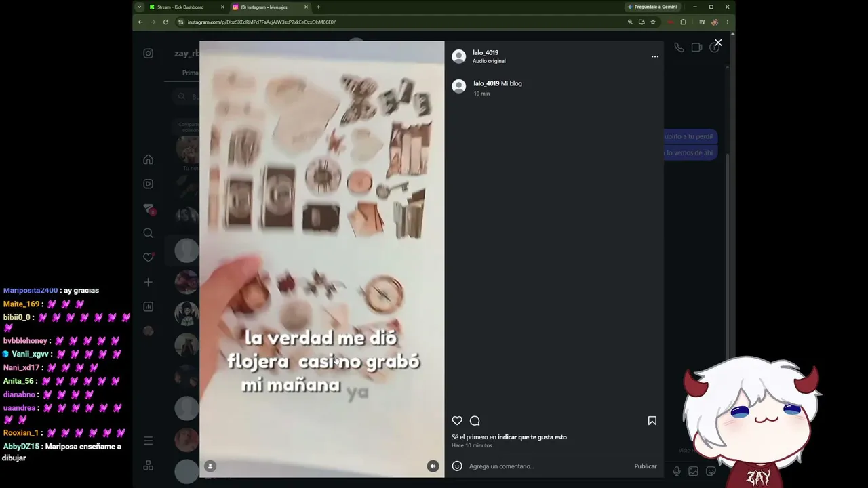
Task: Post the comment with Publicar
Action: pyautogui.click(x=646, y=466)
